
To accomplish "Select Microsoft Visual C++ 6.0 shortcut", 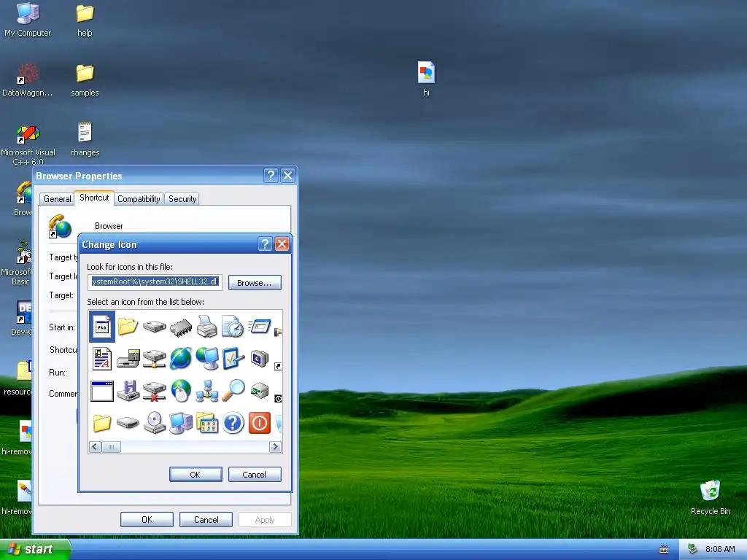I will 28,145.
